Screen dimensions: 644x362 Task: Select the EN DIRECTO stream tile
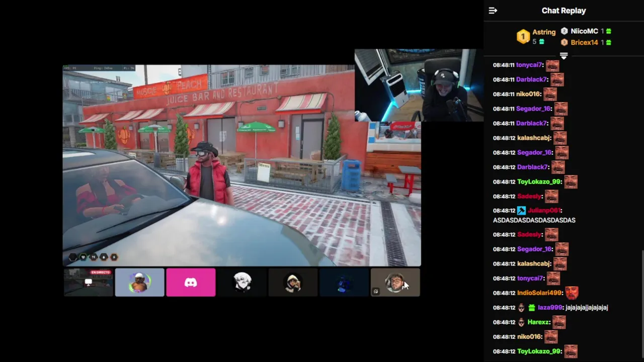point(89,283)
